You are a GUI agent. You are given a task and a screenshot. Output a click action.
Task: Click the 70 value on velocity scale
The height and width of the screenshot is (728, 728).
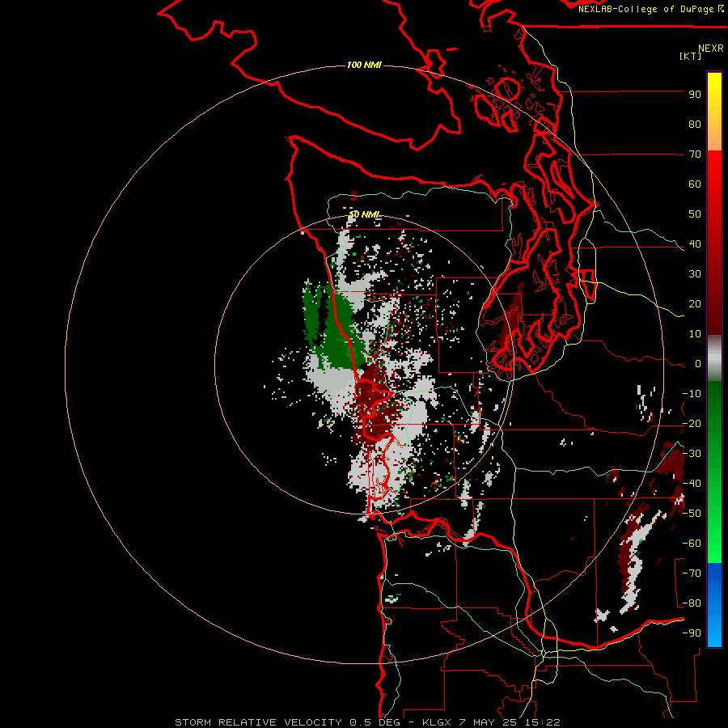pyautogui.click(x=695, y=154)
